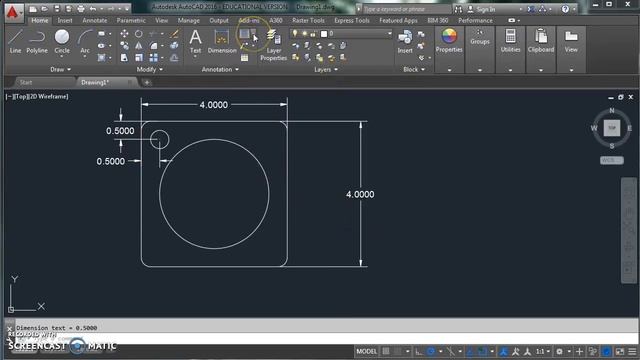Toggle the layer freeze sun icon

(304, 33)
